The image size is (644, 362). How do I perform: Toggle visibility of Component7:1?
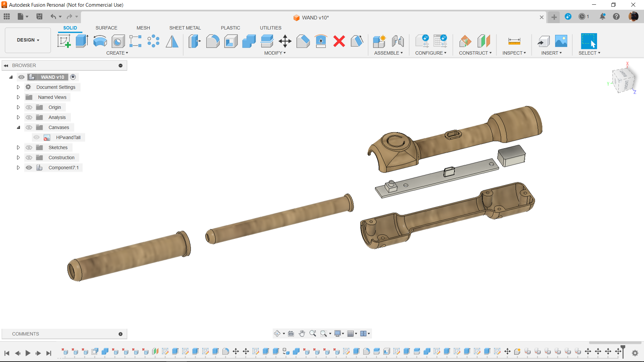point(28,168)
